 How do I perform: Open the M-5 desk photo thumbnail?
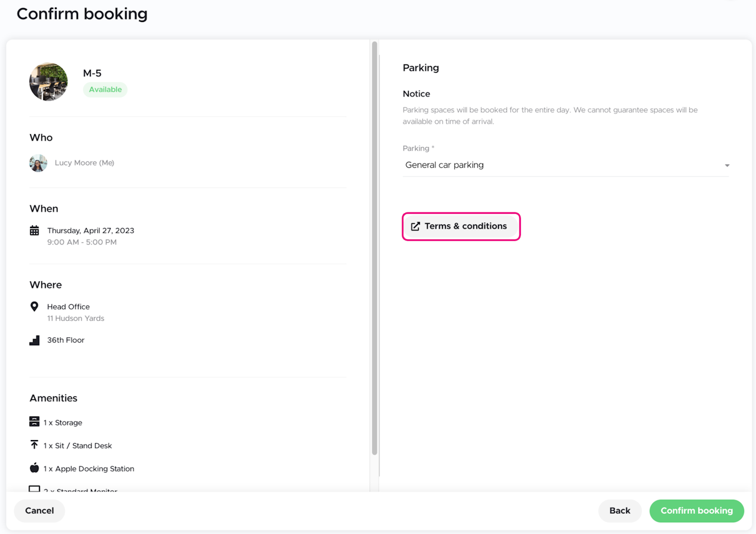48,82
